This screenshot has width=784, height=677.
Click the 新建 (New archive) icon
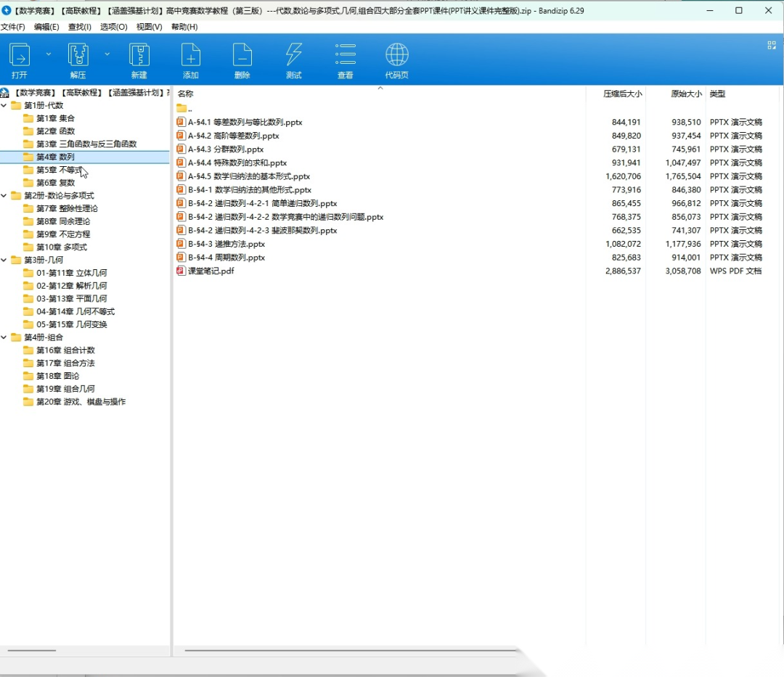pyautogui.click(x=139, y=56)
